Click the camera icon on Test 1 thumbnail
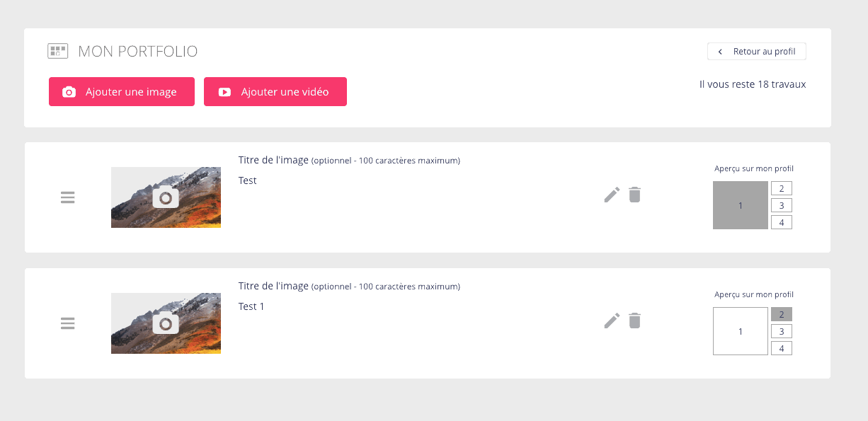This screenshot has height=421, width=868. pos(166,323)
